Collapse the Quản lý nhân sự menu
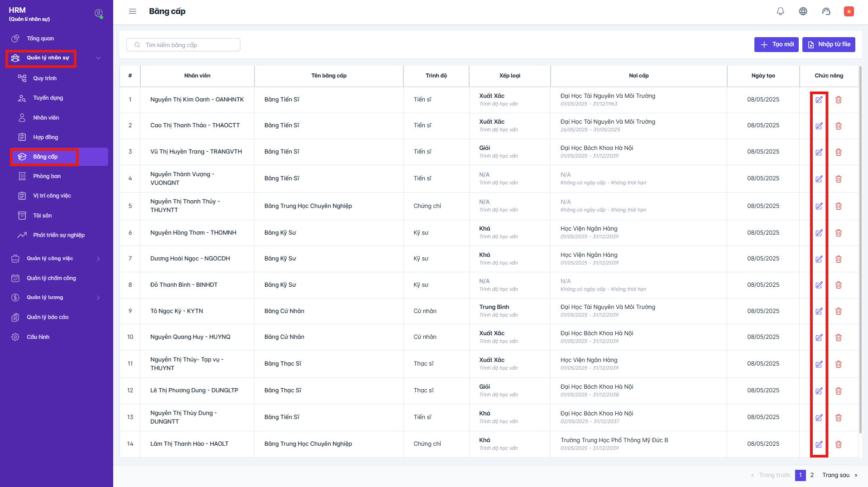The image size is (868, 487). 98,58
